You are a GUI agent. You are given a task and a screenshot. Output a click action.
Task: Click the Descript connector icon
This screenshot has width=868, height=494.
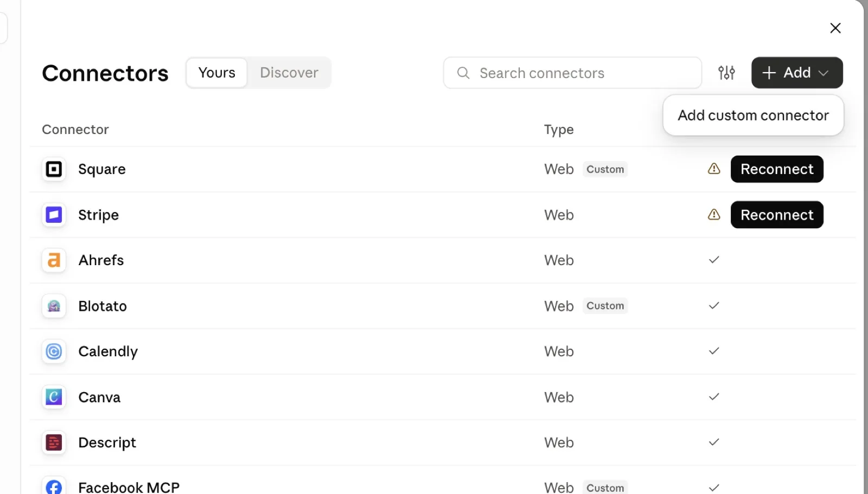point(54,442)
